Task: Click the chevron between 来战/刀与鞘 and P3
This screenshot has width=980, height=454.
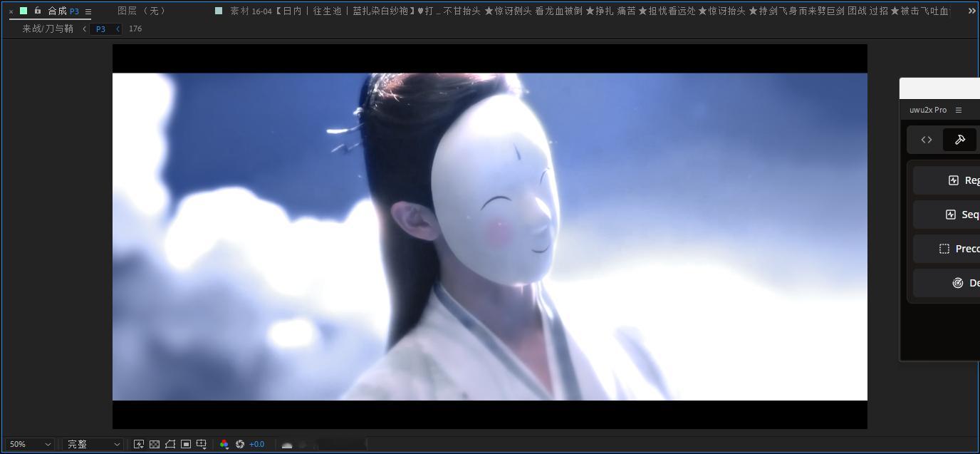Action: pyautogui.click(x=85, y=29)
